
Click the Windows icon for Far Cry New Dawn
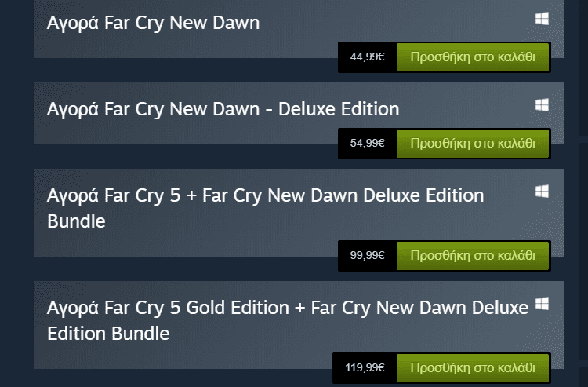[542, 19]
